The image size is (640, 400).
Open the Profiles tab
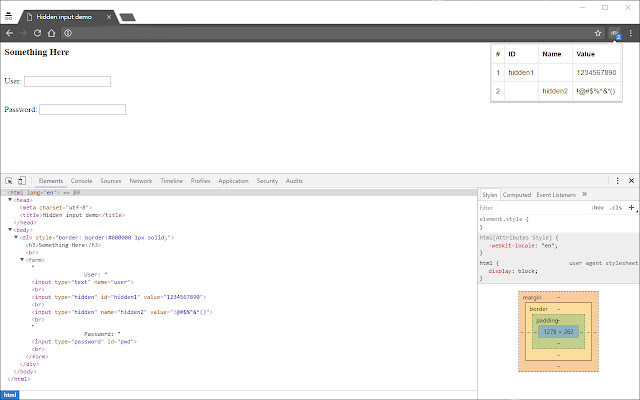pyautogui.click(x=200, y=181)
